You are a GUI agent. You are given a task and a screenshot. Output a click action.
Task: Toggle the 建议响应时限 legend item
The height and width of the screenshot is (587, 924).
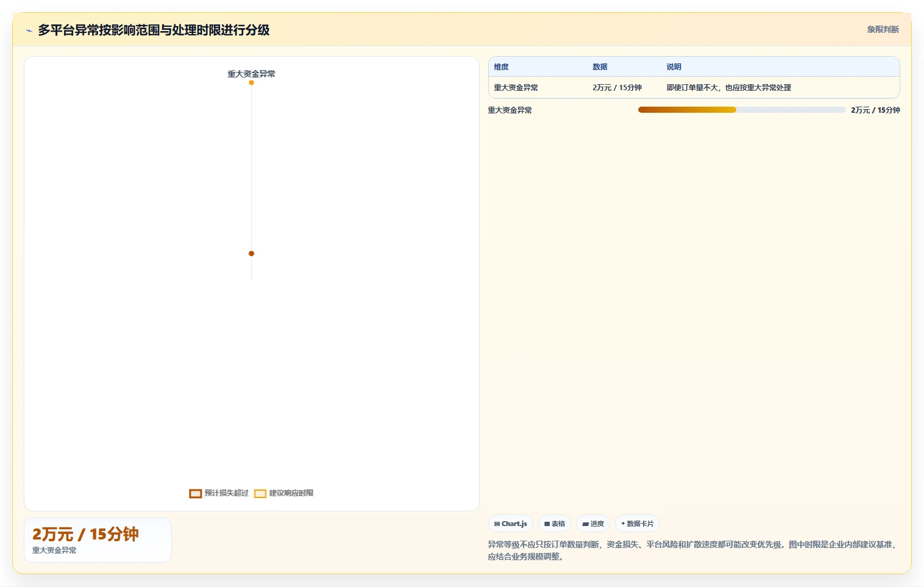pos(284,493)
